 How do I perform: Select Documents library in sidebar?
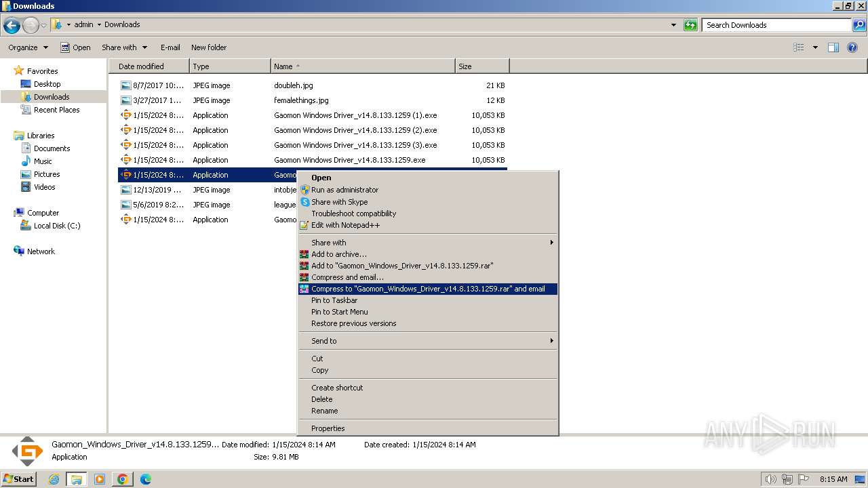click(x=52, y=148)
